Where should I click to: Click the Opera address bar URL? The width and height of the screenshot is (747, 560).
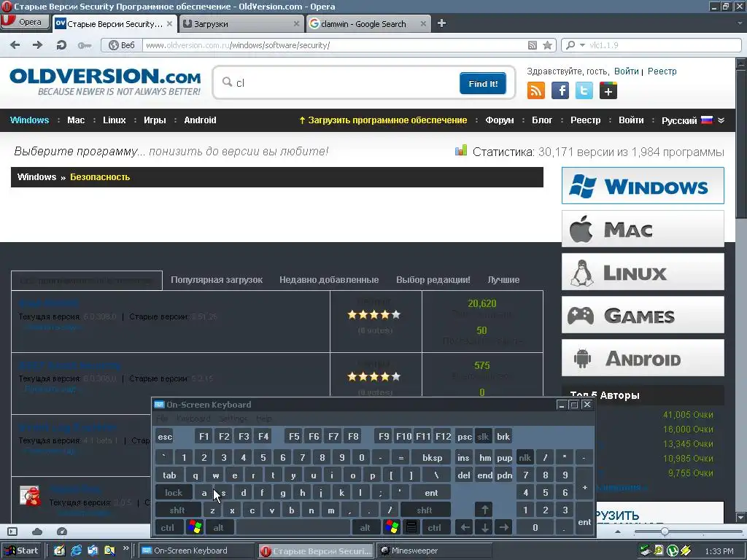pyautogui.click(x=333, y=45)
